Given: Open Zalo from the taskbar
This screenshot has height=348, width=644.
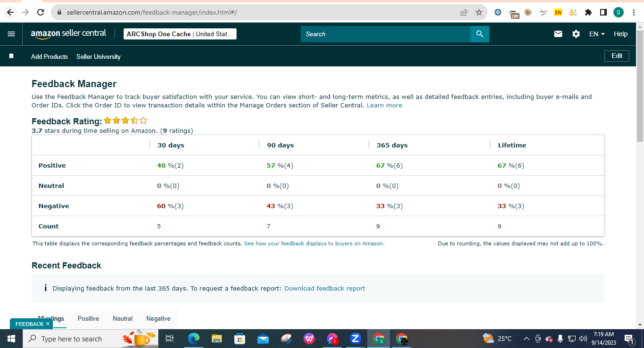Looking at the screenshot, I should pyautogui.click(x=355, y=339).
